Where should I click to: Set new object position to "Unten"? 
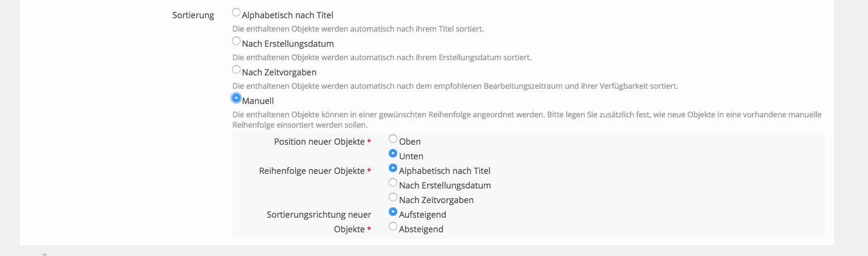click(x=393, y=154)
